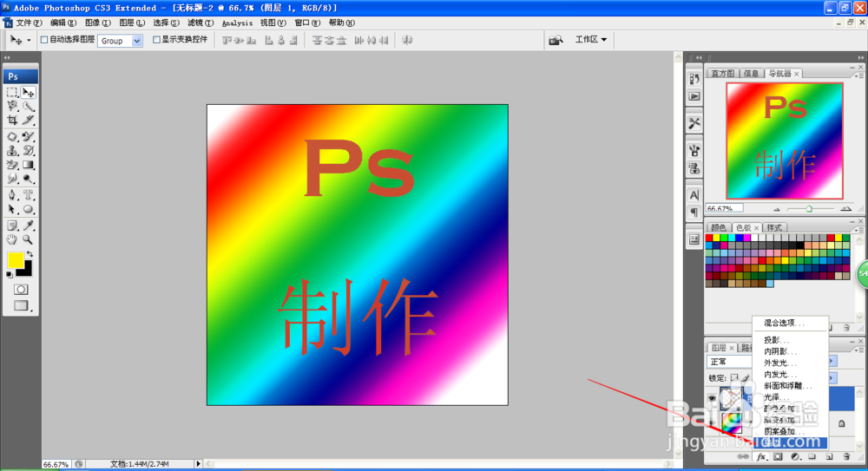Select the Magic Wand tool
This screenshot has height=471, width=868.
(29, 106)
